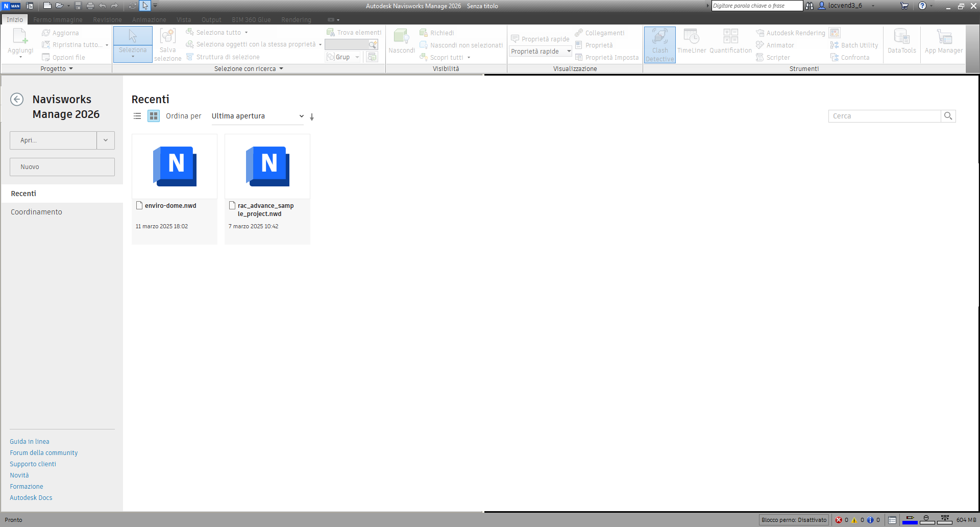Click the blue info icon in status bar
The height and width of the screenshot is (527, 980).
pos(870,520)
